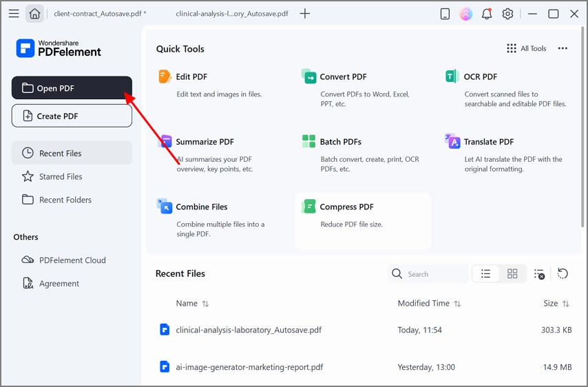Click the Home icon in title bar
This screenshot has height=387, width=588.
pos(34,14)
